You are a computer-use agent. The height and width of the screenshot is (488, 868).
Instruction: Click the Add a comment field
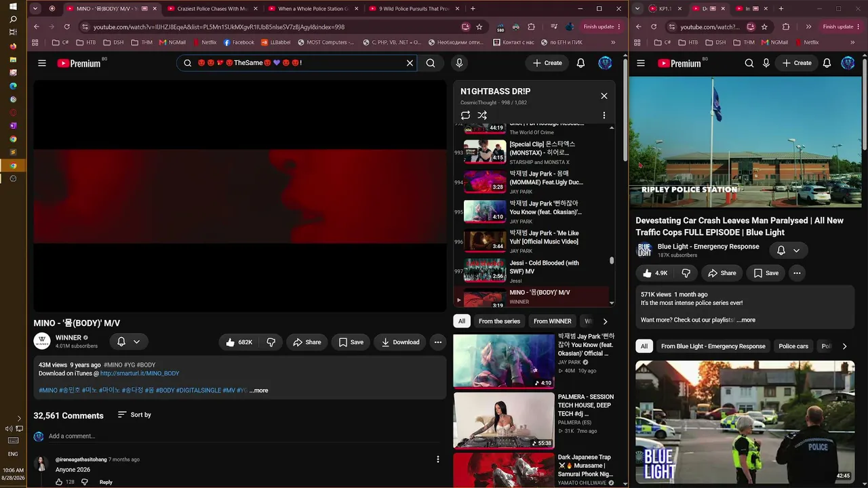(243, 436)
